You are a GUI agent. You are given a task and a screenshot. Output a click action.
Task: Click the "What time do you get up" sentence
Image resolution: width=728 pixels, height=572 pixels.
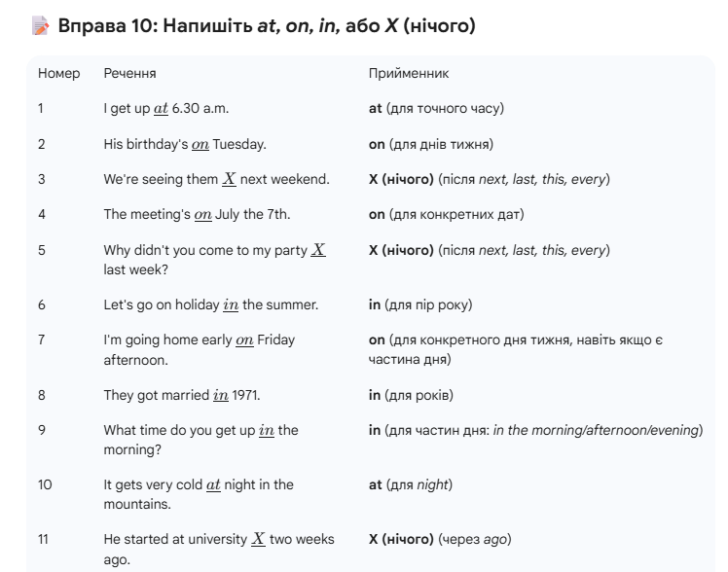pyautogui.click(x=200, y=440)
